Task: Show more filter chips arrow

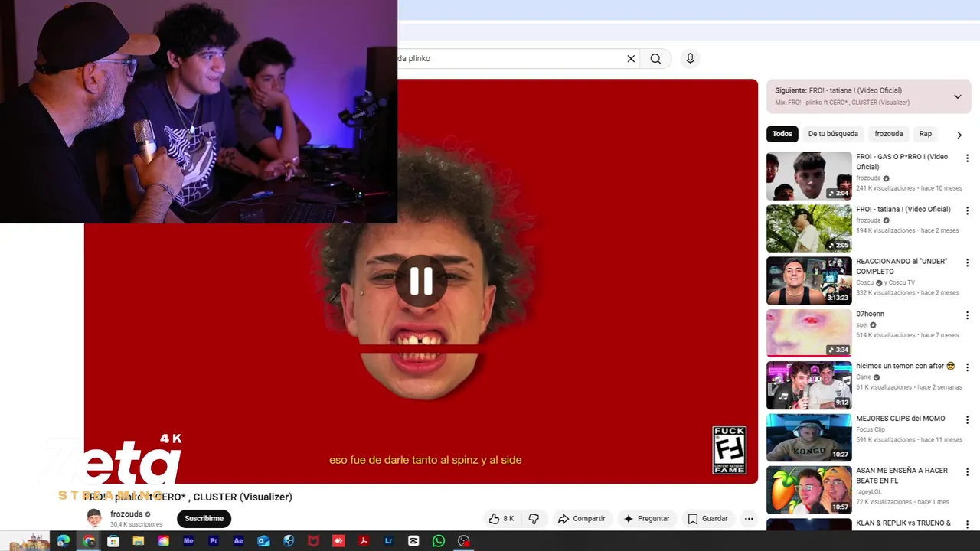Action: 959,135
